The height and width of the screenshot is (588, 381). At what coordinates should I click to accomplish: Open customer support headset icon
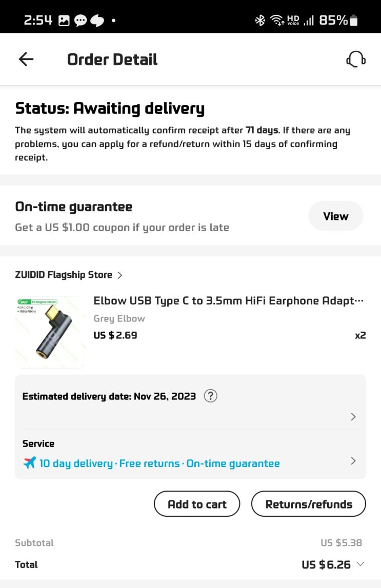[x=355, y=59]
